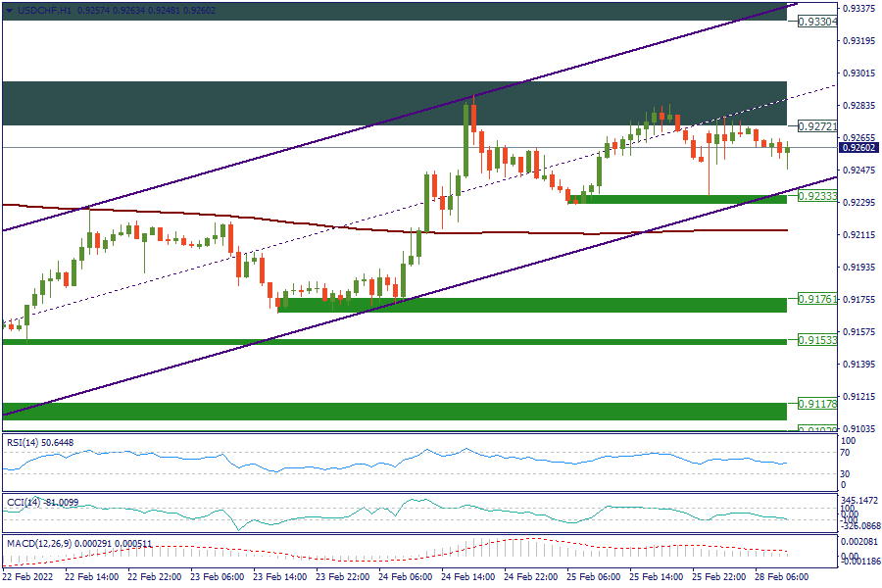
Task: Click the current price tag 0.92602
Action: [x=859, y=148]
